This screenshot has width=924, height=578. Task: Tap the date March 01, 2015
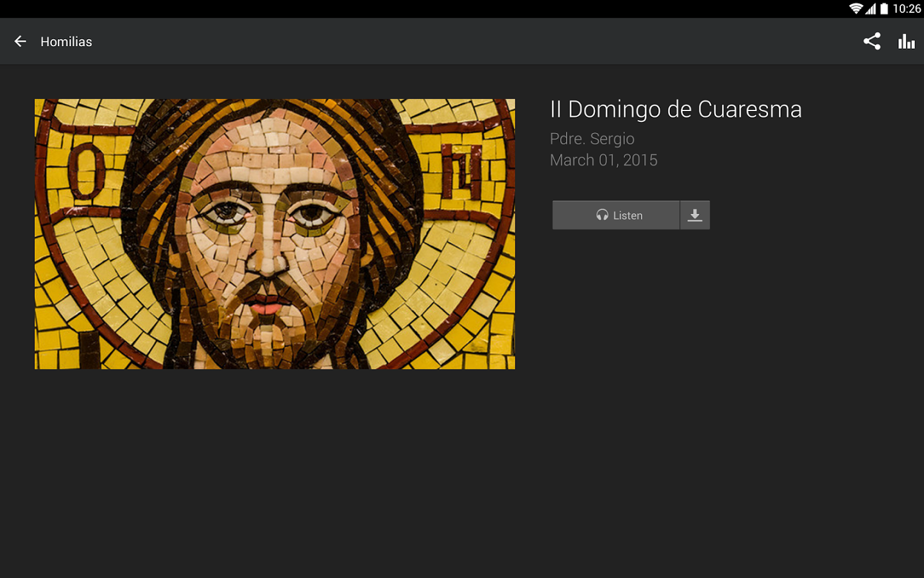point(603,160)
